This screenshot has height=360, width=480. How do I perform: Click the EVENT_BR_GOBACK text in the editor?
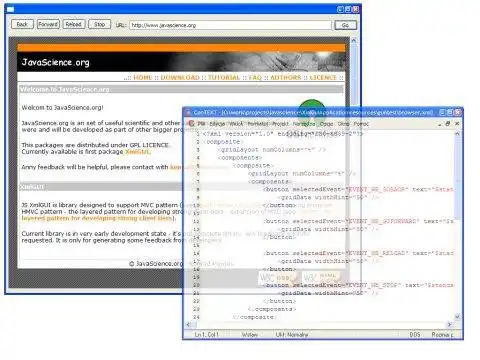377,189
